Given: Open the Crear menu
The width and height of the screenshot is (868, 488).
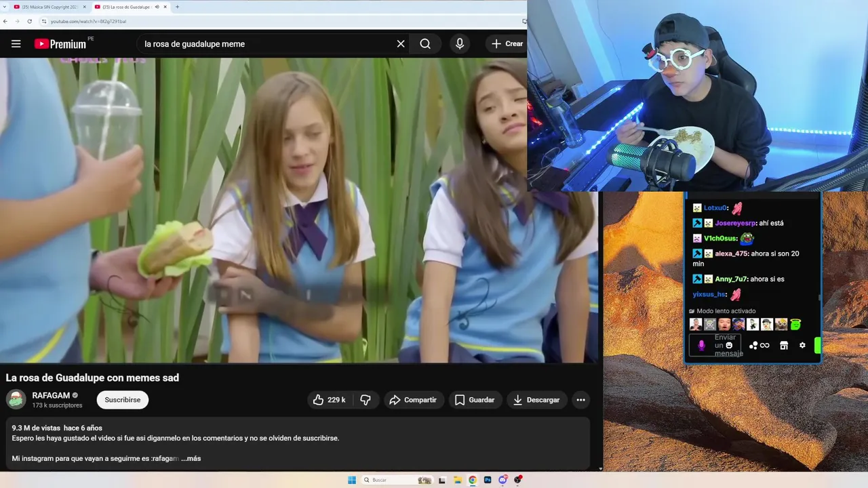Looking at the screenshot, I should pos(507,44).
